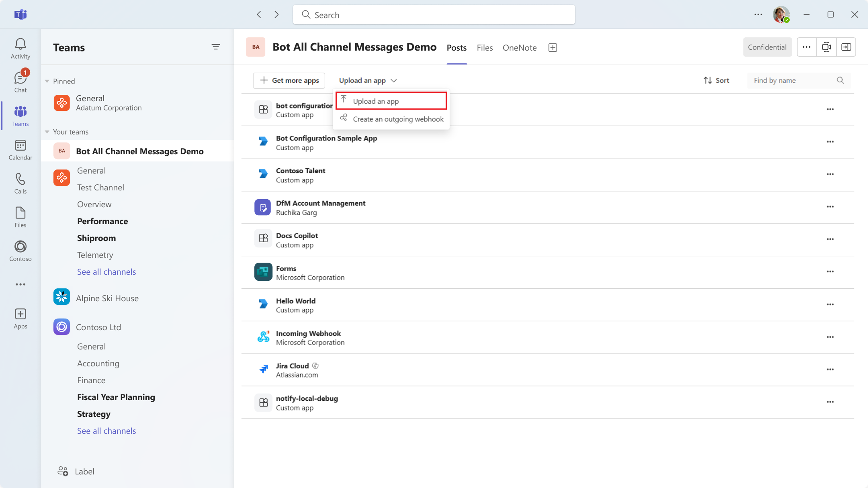This screenshot has height=488, width=868.
Task: Choose Upload an app menu option
Action: 391,101
